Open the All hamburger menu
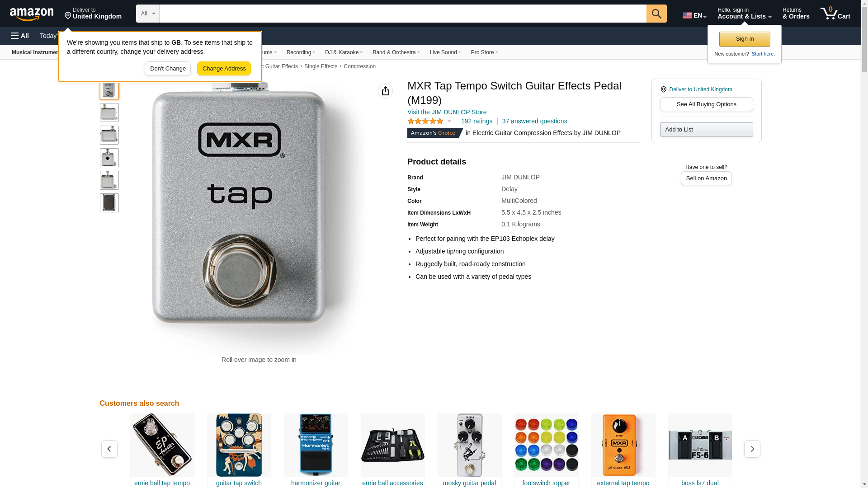868x488 pixels. pyautogui.click(x=20, y=36)
